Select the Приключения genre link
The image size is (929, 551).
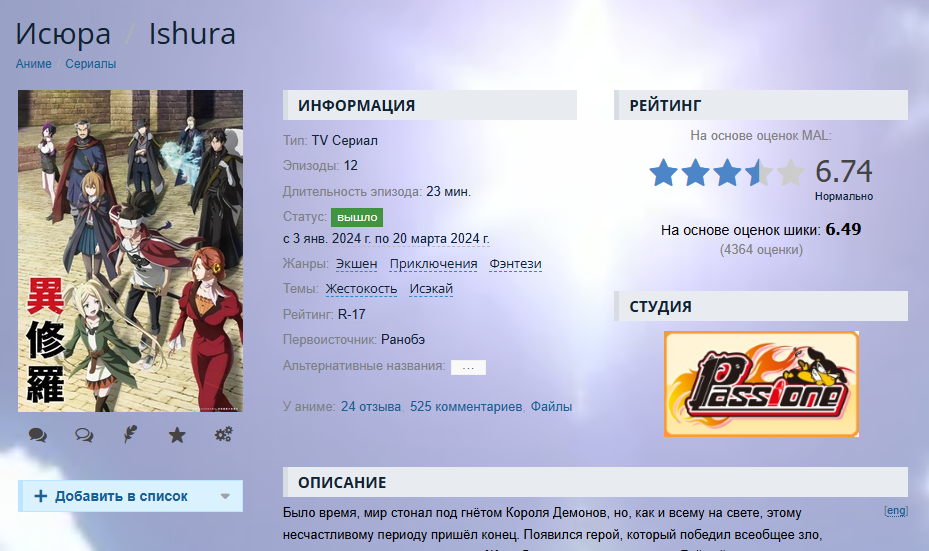[x=434, y=264]
